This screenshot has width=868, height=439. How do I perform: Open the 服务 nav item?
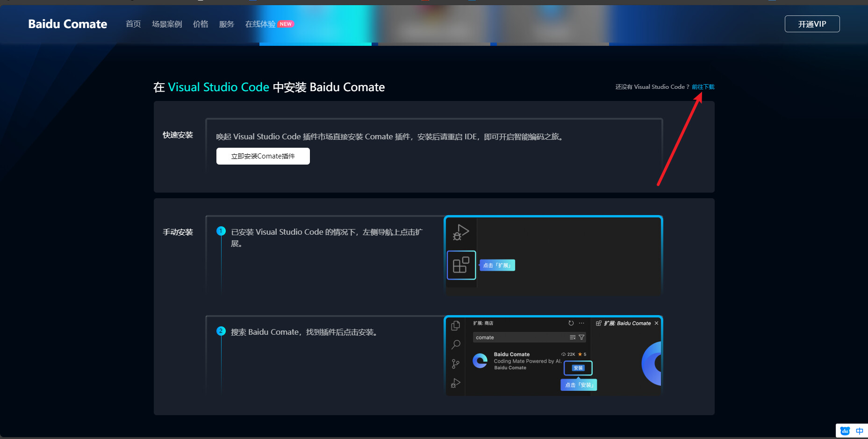(227, 24)
